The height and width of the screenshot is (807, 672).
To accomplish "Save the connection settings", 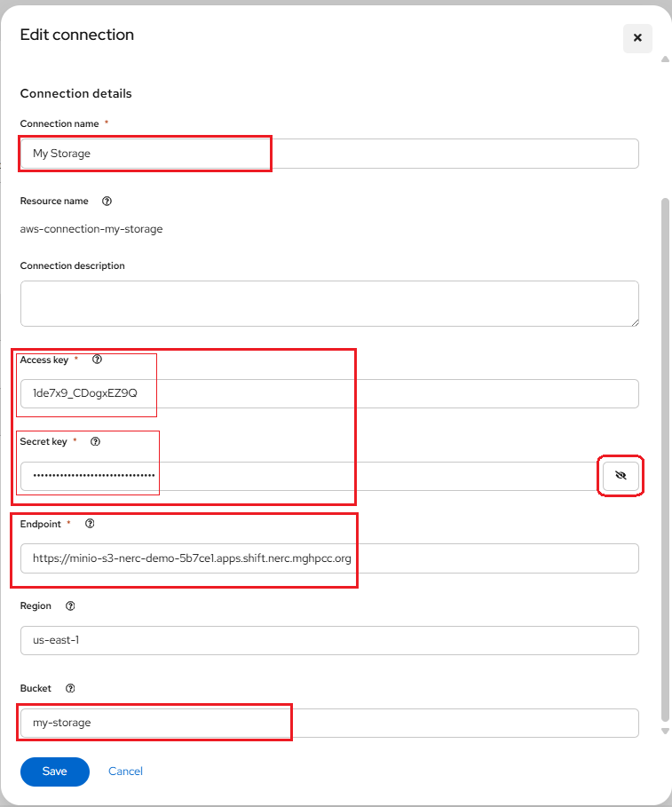I will 54,771.
